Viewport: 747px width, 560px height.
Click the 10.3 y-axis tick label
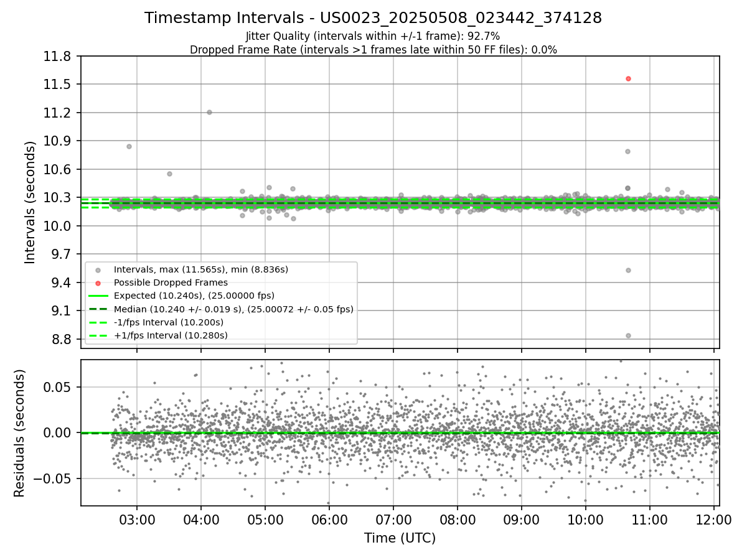point(56,198)
